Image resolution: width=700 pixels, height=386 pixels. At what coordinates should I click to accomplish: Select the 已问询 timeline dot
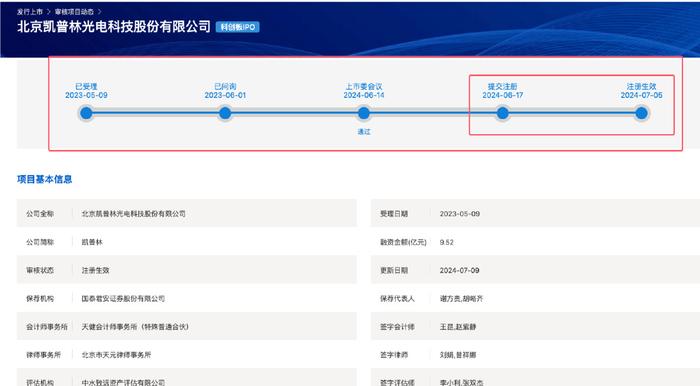tap(225, 113)
